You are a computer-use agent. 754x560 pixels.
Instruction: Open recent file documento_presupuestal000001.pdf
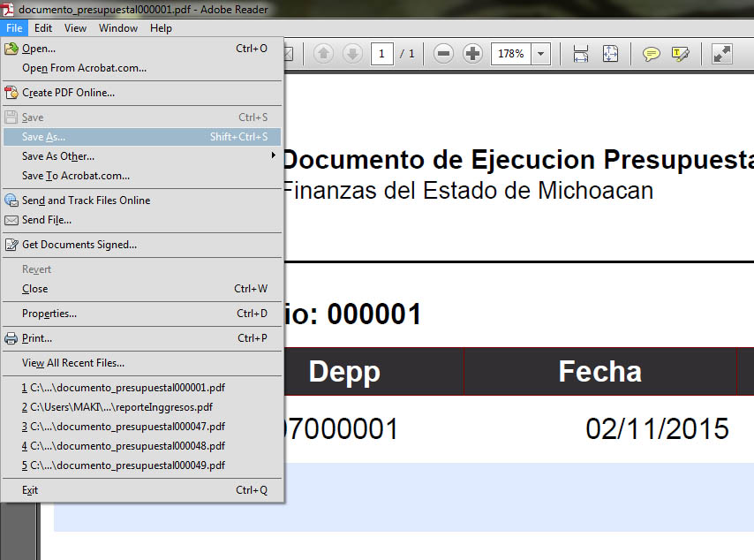(142, 387)
